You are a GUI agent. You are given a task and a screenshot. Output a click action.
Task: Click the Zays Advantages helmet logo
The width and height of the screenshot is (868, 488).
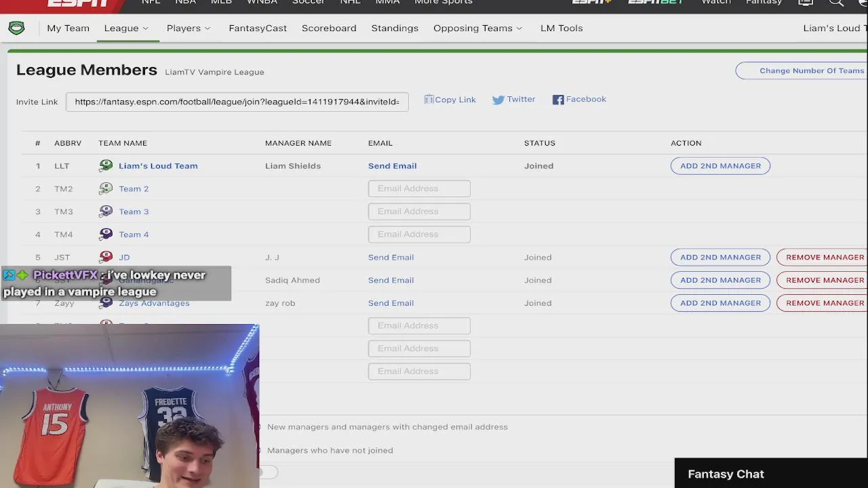pyautogui.click(x=106, y=303)
